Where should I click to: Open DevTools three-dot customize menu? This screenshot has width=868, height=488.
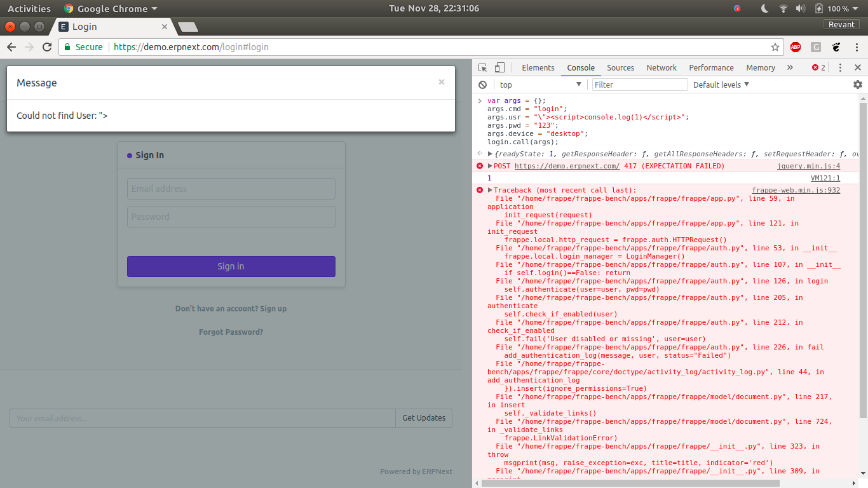[840, 67]
